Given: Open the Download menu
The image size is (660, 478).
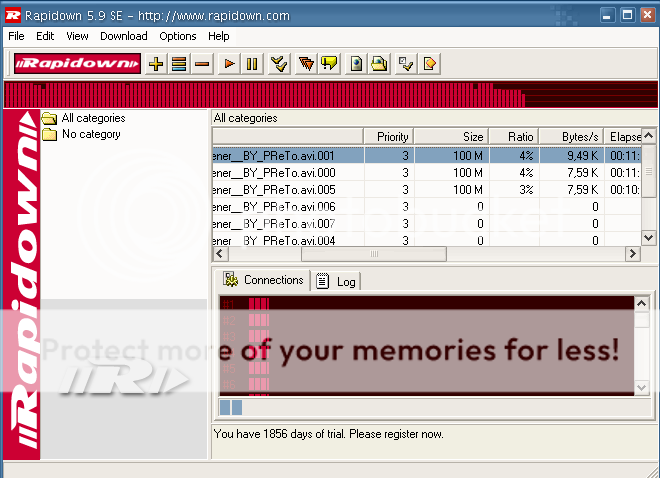Looking at the screenshot, I should pyautogui.click(x=124, y=36).
